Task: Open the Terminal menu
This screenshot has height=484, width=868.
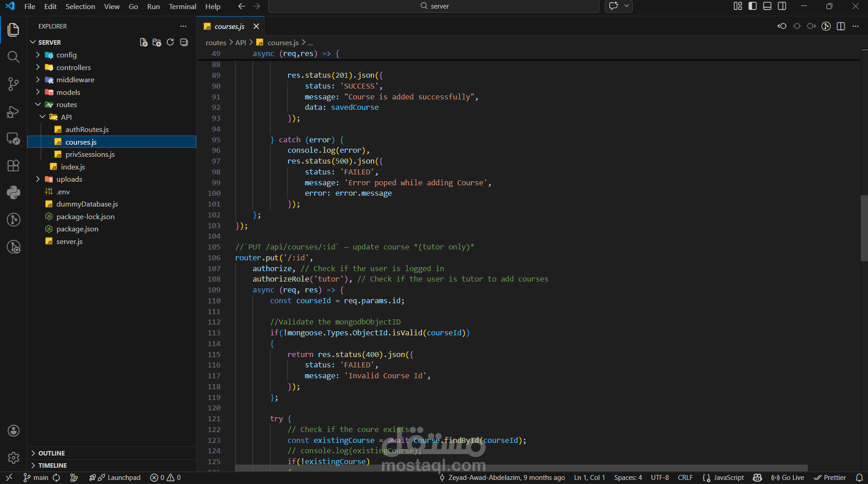Action: [182, 6]
